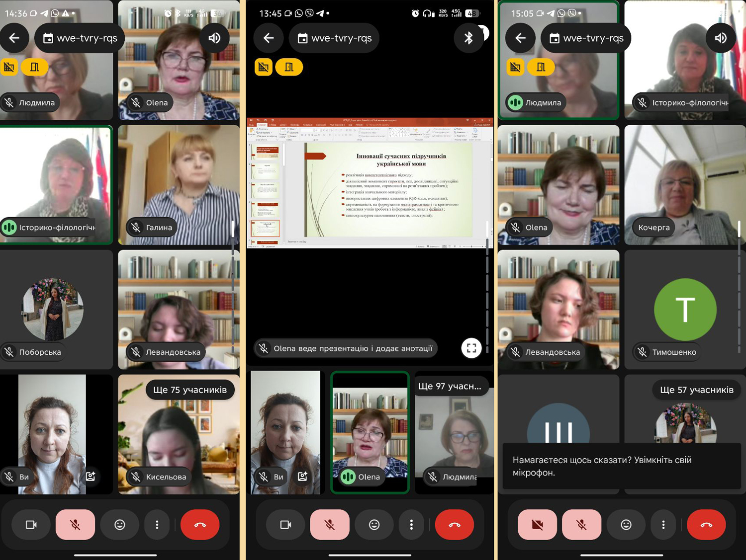Tap the Bluetooth audio output icon
746x560 pixels.
pos(468,38)
